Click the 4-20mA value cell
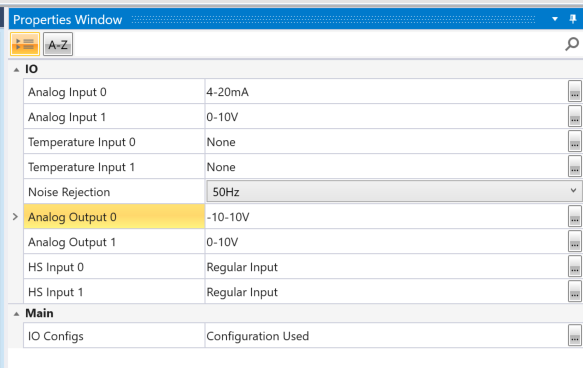Image resolution: width=583 pixels, height=368 pixels. tap(386, 92)
